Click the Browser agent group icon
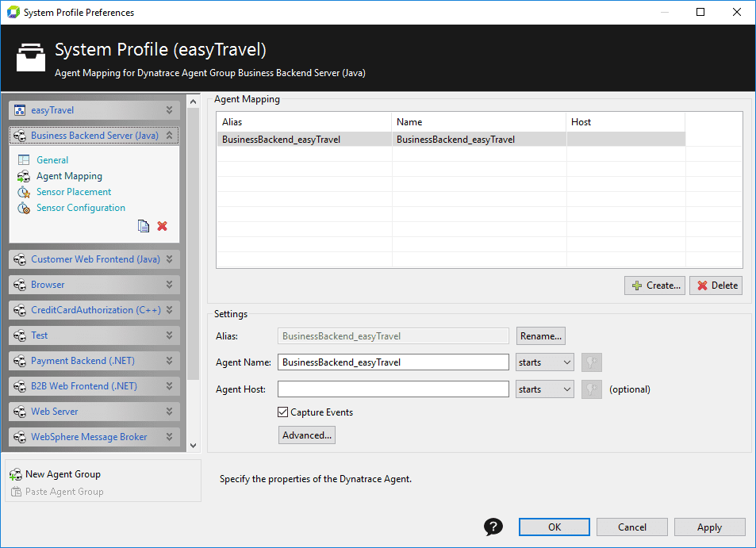The width and height of the screenshot is (756, 548). coord(20,285)
